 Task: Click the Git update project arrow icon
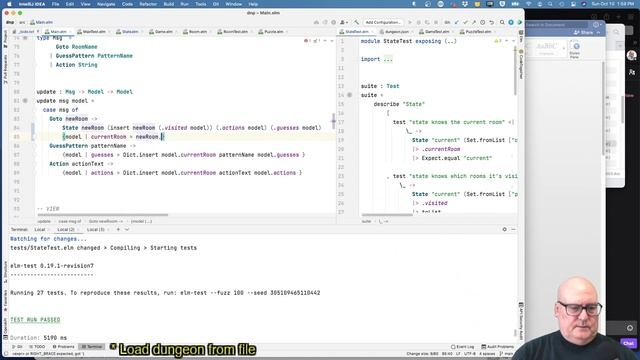click(x=457, y=22)
